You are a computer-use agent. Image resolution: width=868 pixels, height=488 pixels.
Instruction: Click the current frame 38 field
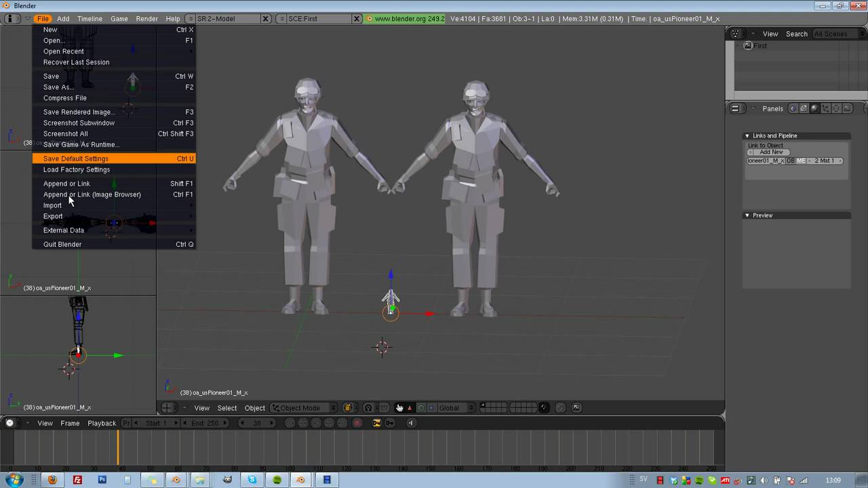tap(257, 423)
